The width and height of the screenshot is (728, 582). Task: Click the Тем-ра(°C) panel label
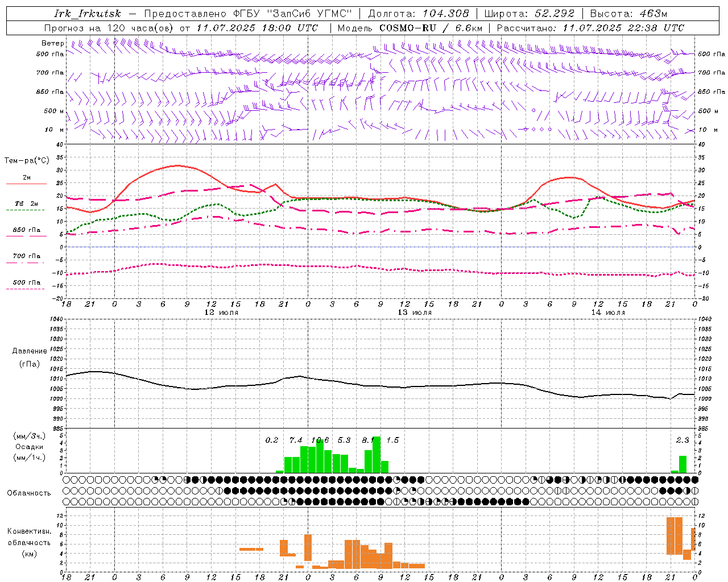(x=26, y=161)
